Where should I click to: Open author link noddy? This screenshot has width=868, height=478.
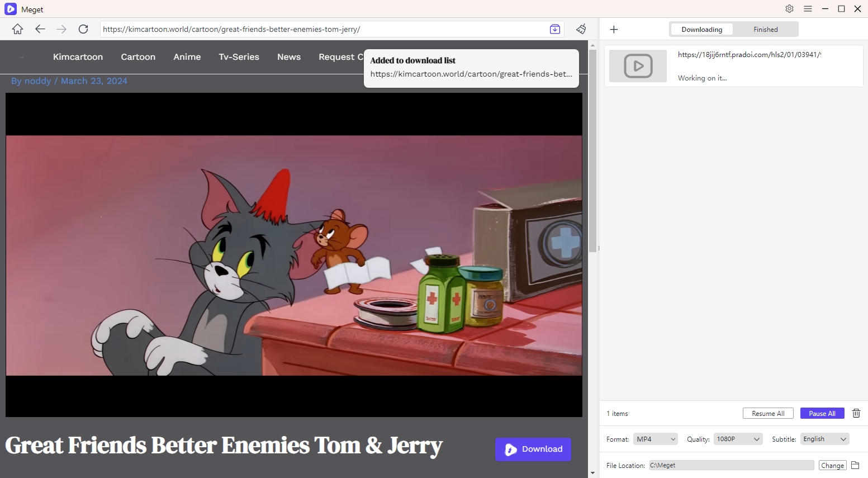pyautogui.click(x=37, y=81)
